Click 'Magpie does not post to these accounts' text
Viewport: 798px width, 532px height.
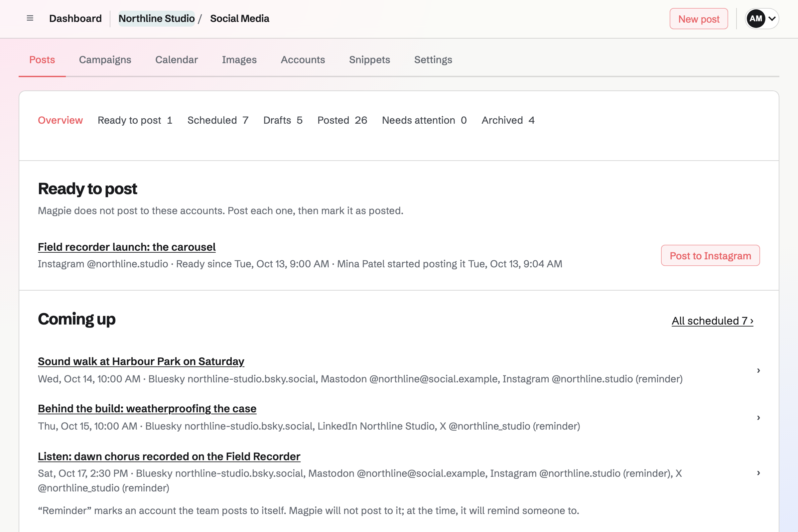click(x=220, y=211)
